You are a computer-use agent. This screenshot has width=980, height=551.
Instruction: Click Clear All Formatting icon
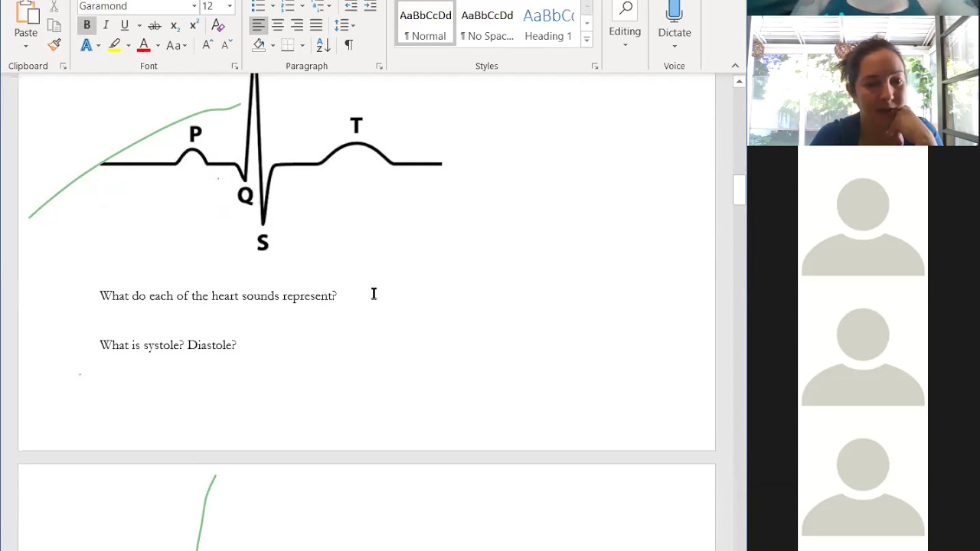[x=218, y=25]
